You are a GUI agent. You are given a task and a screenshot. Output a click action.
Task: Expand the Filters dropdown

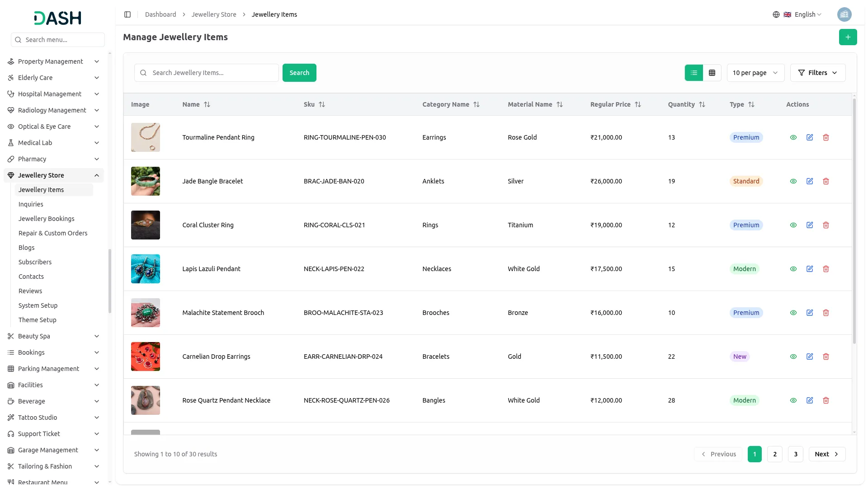tap(818, 73)
